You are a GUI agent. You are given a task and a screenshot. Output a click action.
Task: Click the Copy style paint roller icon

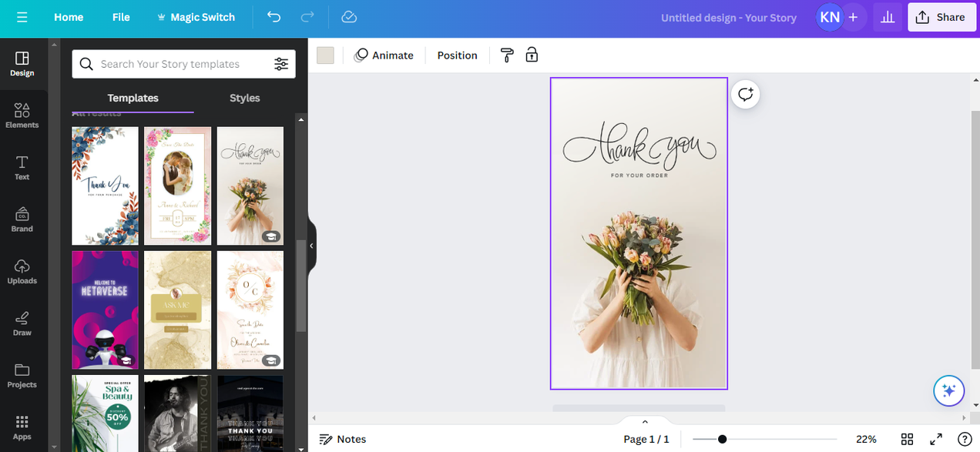tap(507, 55)
